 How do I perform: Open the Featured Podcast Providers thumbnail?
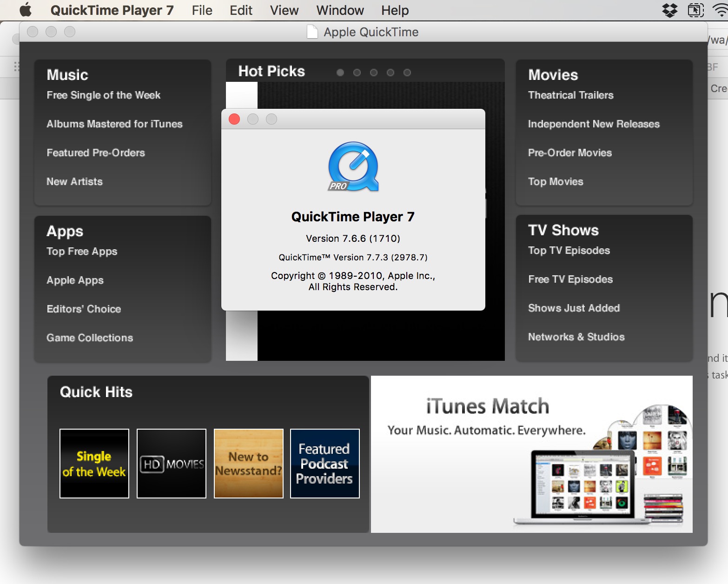click(325, 464)
